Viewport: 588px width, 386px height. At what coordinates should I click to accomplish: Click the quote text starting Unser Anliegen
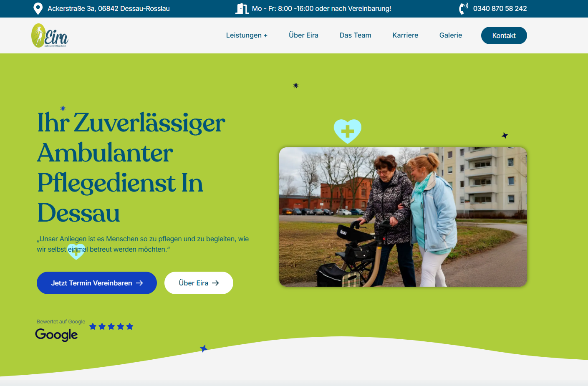pos(143,244)
